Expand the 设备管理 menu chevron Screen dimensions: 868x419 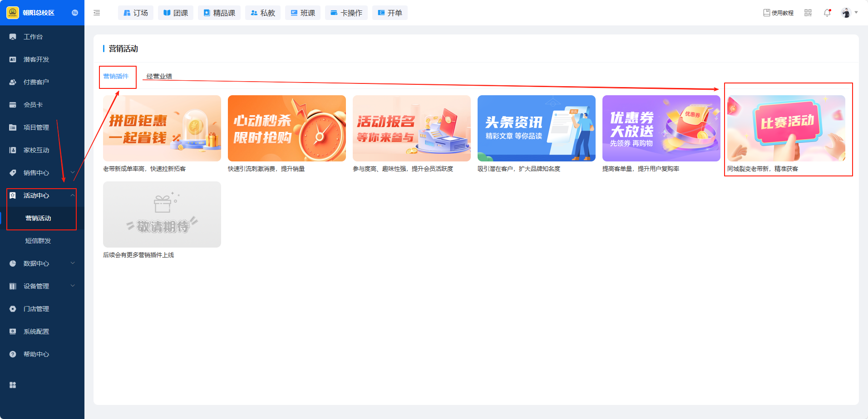pos(73,286)
